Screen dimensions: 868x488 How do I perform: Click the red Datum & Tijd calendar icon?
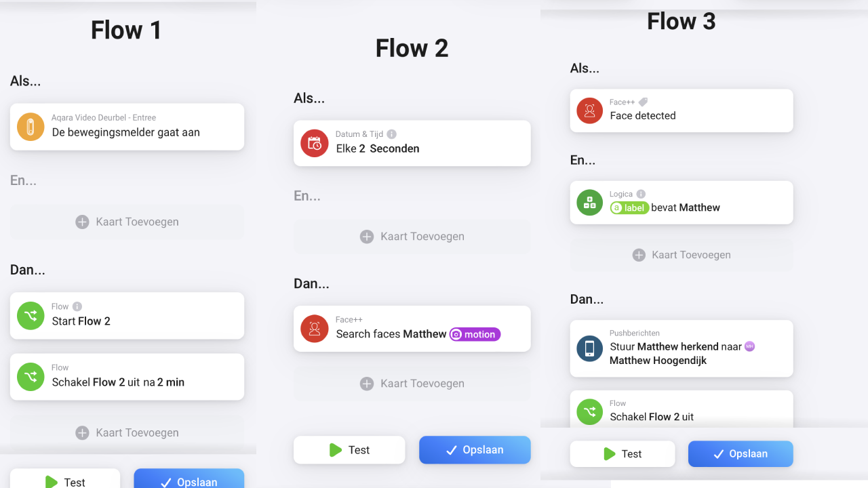click(x=314, y=143)
